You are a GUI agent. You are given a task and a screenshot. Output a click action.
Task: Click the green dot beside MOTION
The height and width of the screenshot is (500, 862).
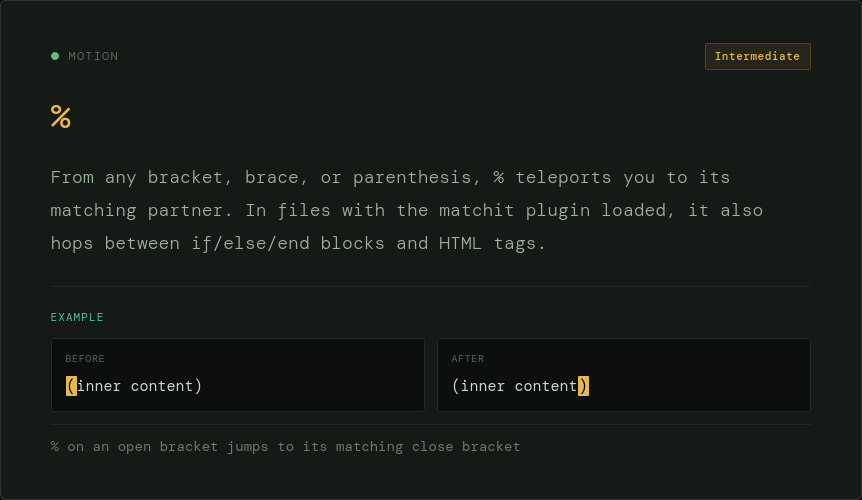(x=55, y=56)
